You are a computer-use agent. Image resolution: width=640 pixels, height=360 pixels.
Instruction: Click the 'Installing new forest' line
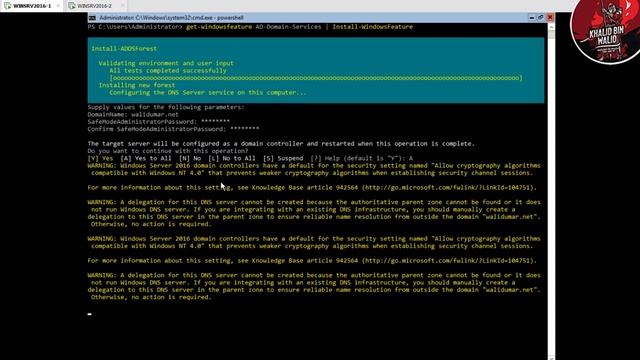point(137,85)
